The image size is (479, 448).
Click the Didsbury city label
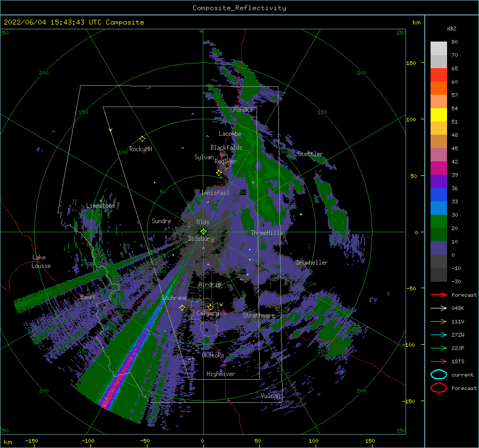201,239
